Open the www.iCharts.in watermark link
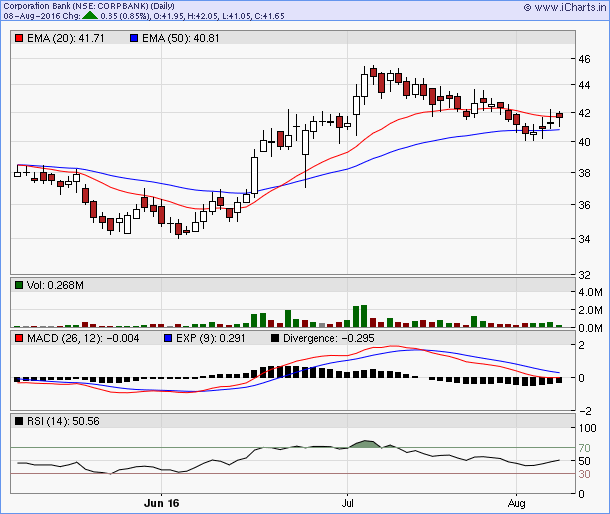 [x=565, y=7]
